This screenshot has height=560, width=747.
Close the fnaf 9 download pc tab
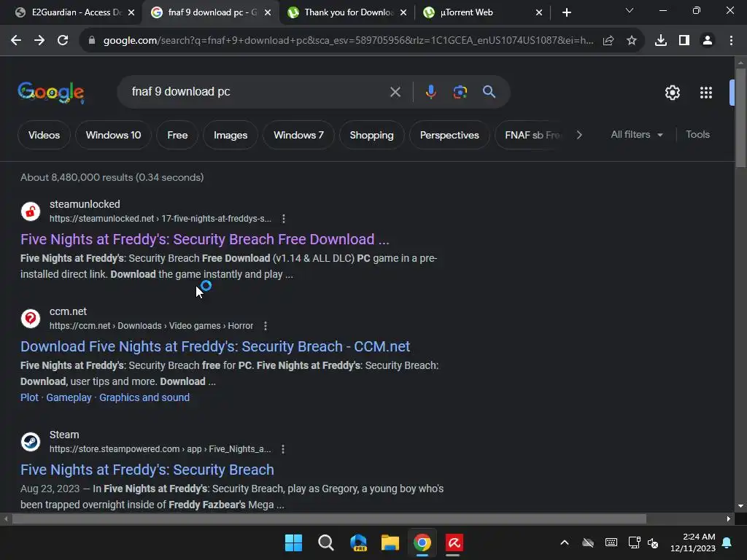point(268,12)
